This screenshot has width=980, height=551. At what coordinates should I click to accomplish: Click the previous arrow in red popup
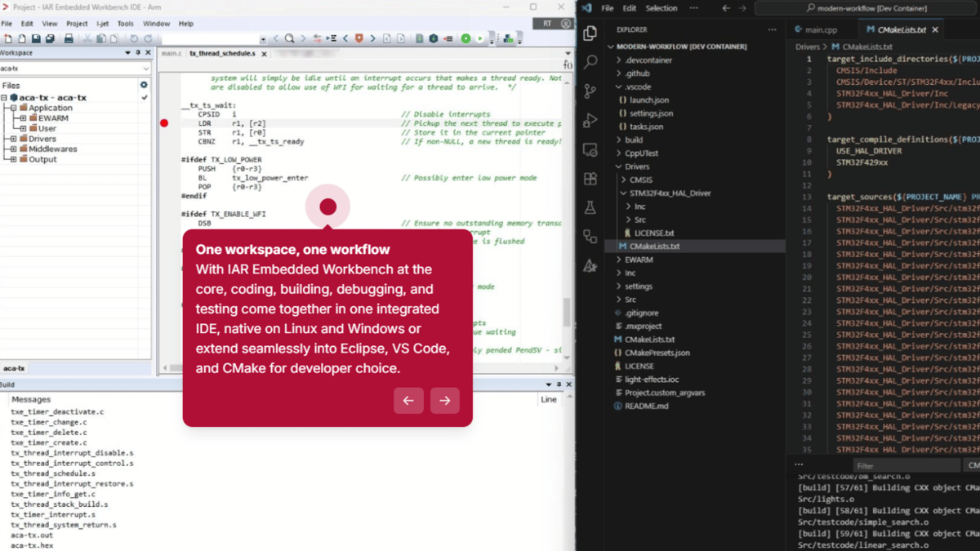(x=408, y=400)
